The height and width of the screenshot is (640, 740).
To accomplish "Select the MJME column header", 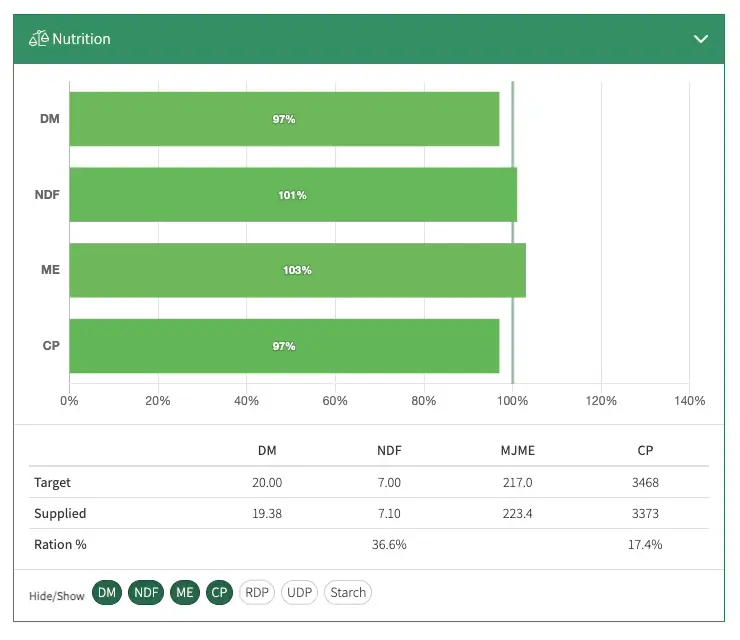I will pyautogui.click(x=518, y=451).
